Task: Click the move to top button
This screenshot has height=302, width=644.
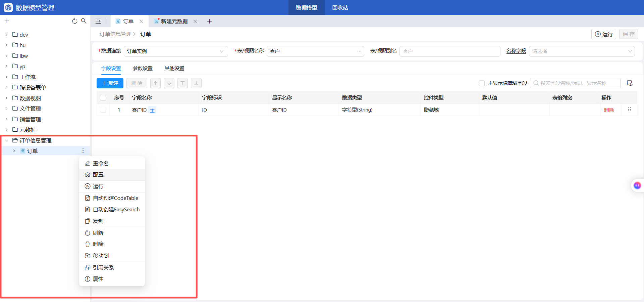Action: pos(182,83)
